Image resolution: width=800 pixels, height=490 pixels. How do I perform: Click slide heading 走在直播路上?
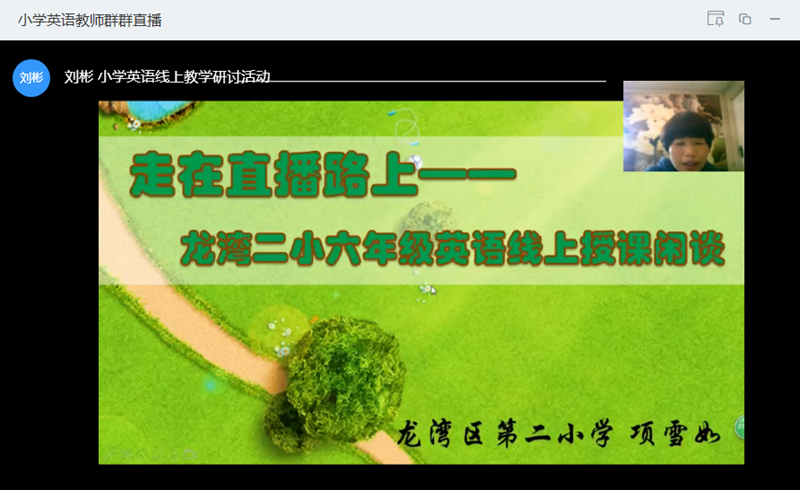[273, 175]
